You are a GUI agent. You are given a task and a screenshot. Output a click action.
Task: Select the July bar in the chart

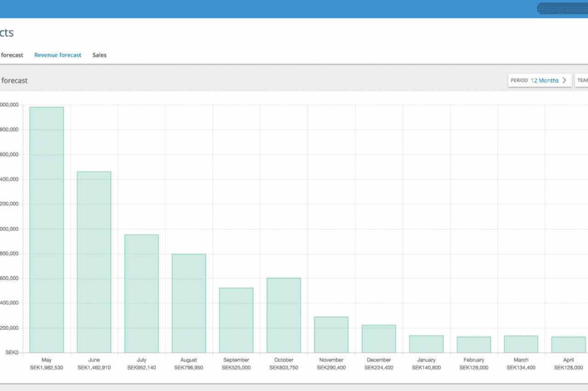coord(141,294)
